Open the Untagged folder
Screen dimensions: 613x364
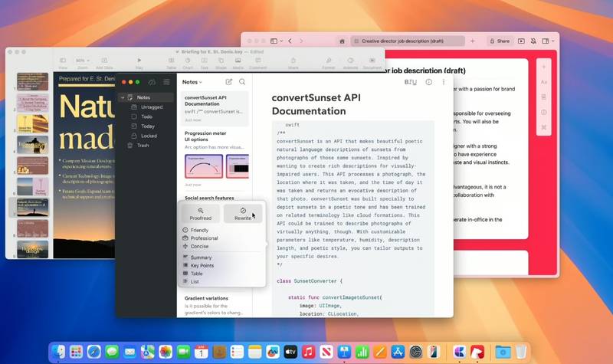(152, 107)
